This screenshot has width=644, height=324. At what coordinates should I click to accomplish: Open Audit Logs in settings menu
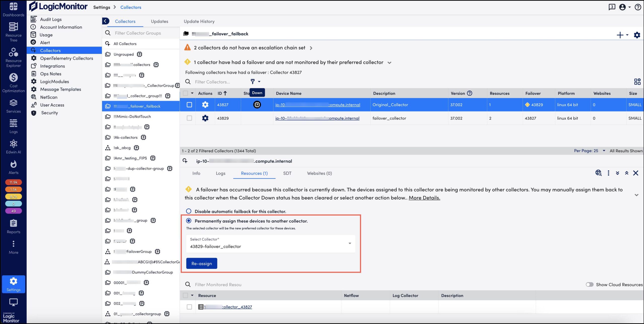point(51,19)
